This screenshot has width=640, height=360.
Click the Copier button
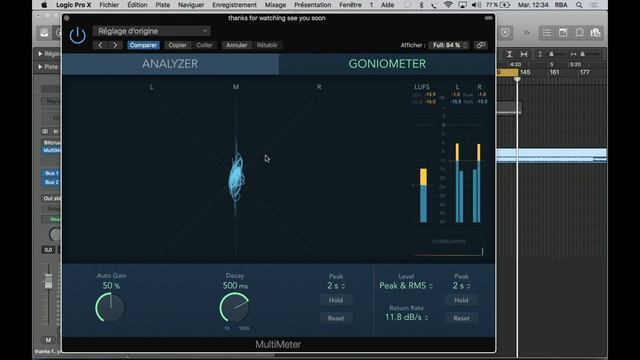coord(178,45)
